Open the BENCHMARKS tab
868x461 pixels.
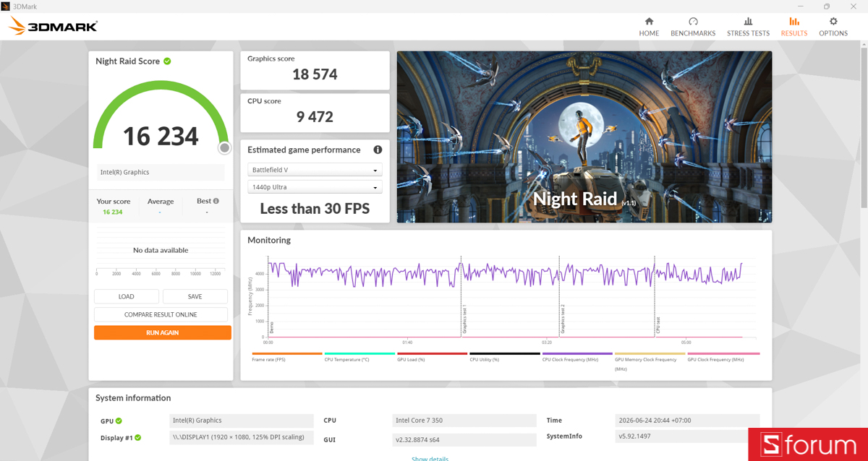(693, 27)
